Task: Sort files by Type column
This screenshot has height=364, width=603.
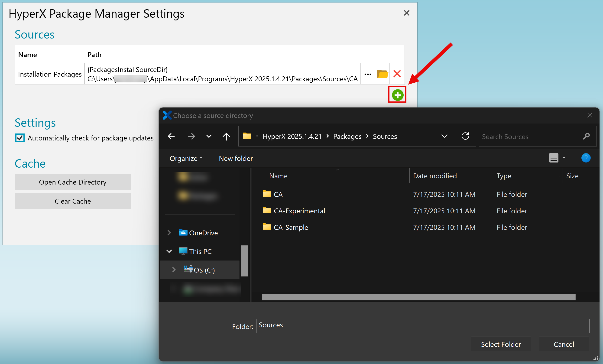Action: pos(504,176)
